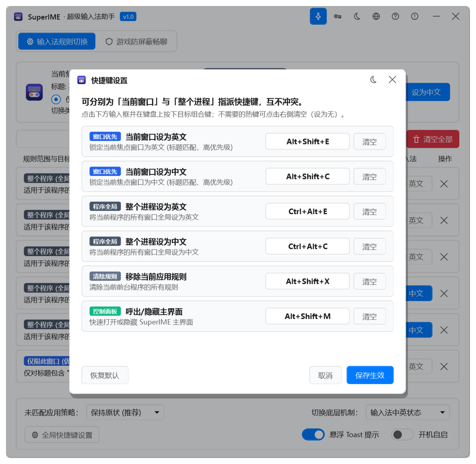The width and height of the screenshot is (476, 464).
Task: Open the 未匹配应用策略 dropdown
Action: pyautogui.click(x=125, y=412)
